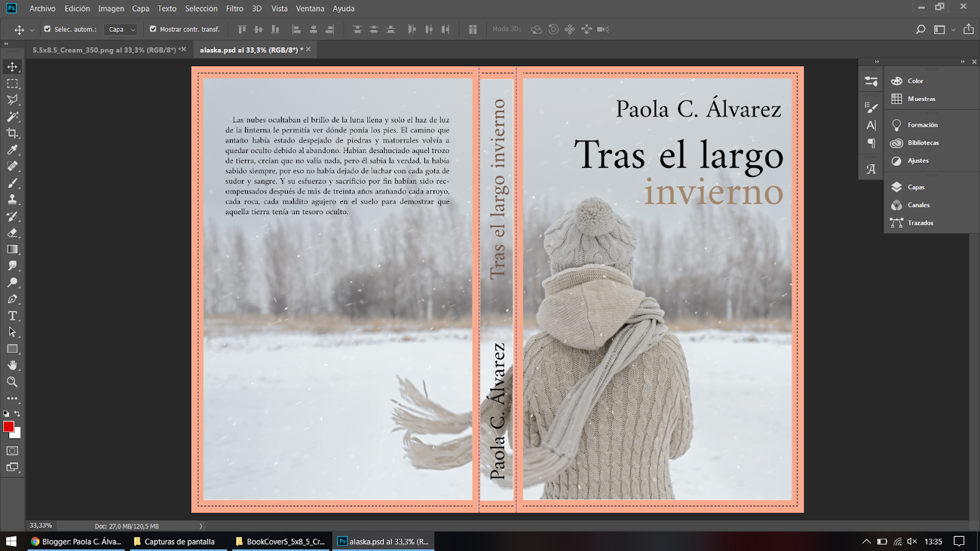Select the Pen tool

tap(12, 299)
